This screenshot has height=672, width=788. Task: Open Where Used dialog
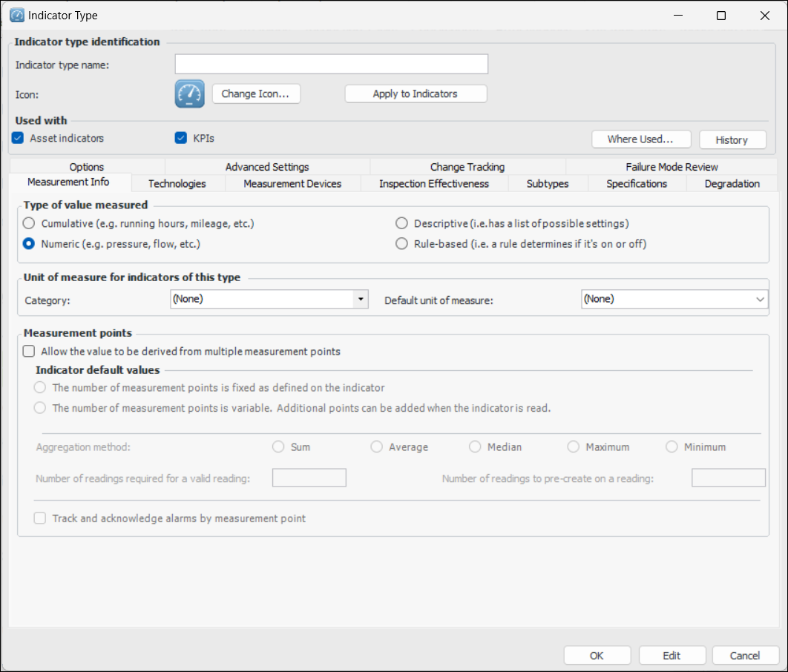click(640, 139)
